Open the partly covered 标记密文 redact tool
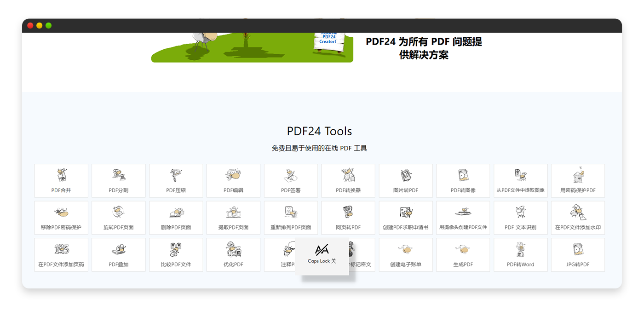The image size is (644, 322). 362,254
